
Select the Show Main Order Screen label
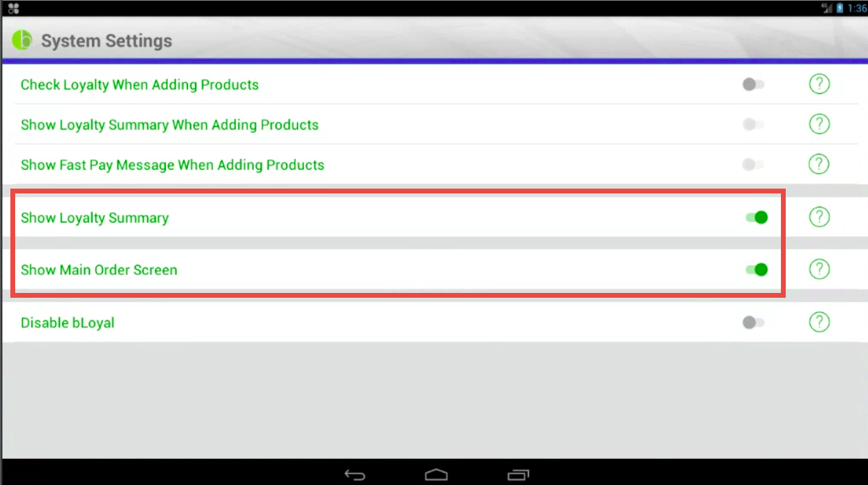point(99,269)
